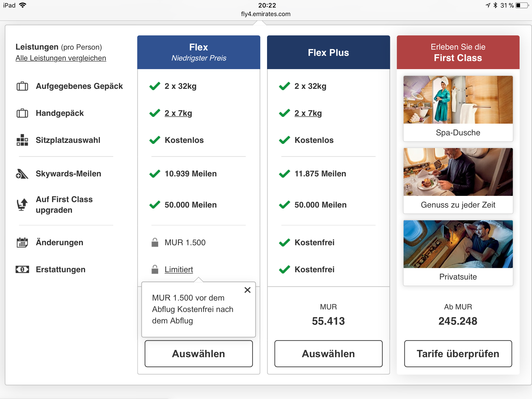Image resolution: width=532 pixels, height=399 pixels.
Task: Select the Flex fare with Auswählen
Action: (x=198, y=354)
